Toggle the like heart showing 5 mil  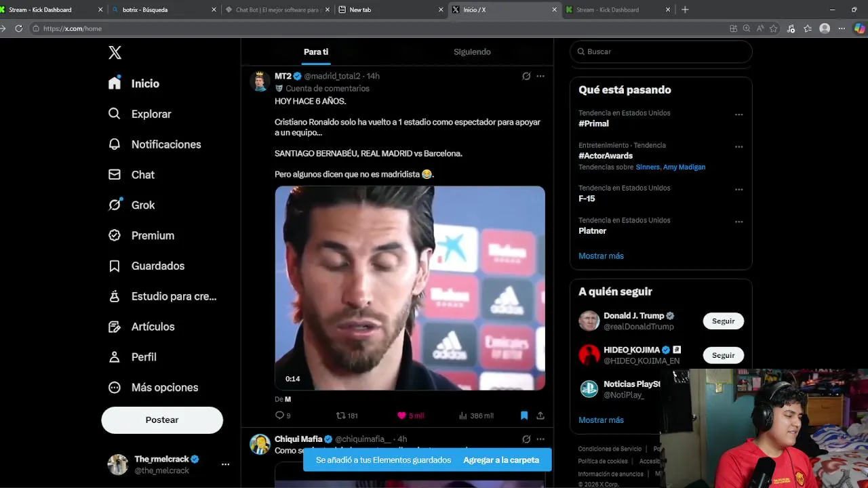point(401,415)
